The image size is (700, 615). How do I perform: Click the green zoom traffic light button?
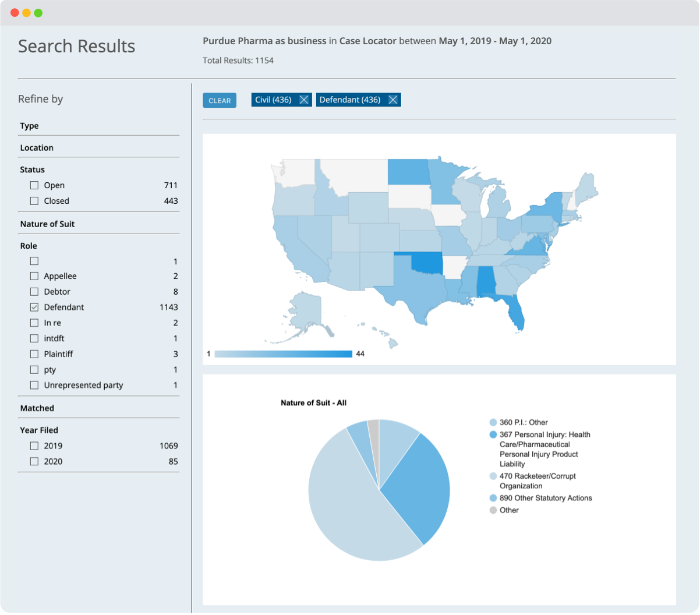38,12
